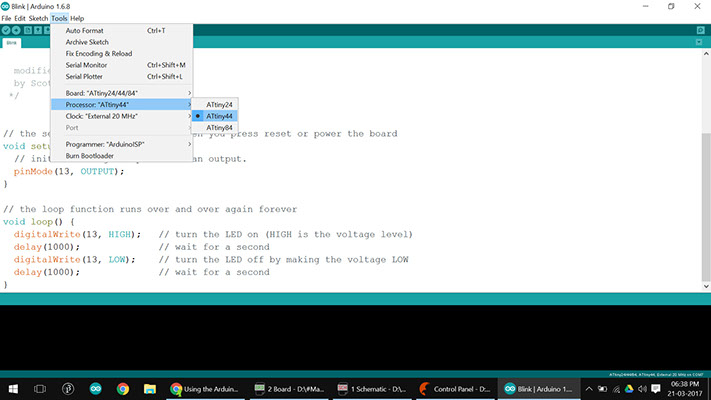This screenshot has height=400, width=711.
Task: Open the pinned Arduino taskbar icon
Action: (95, 389)
